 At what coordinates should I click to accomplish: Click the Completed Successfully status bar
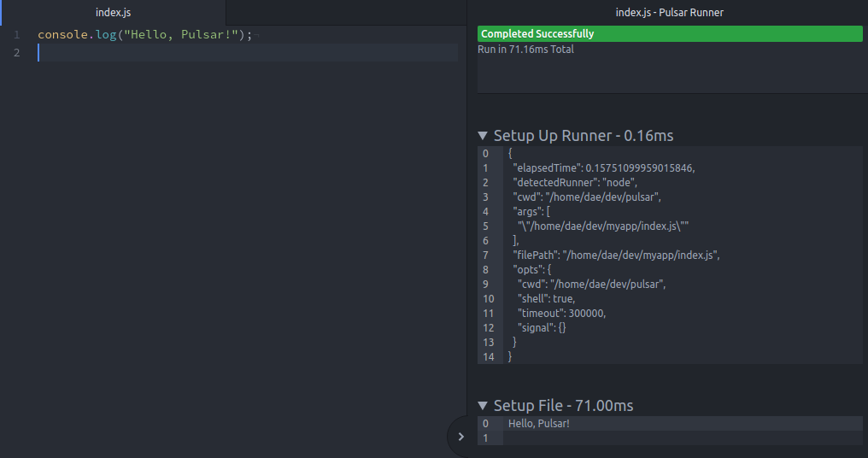click(670, 34)
